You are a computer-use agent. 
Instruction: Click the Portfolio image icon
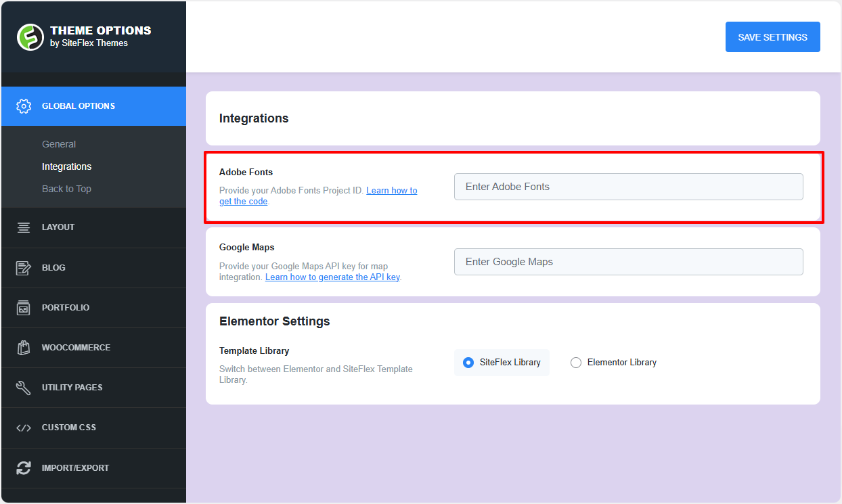[24, 308]
